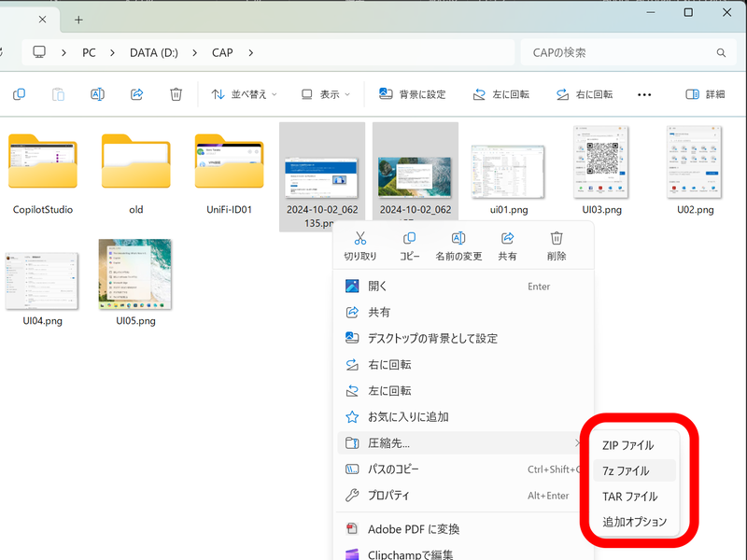
Task: Open a new Explorer tab with plus button
Action: click(x=78, y=18)
